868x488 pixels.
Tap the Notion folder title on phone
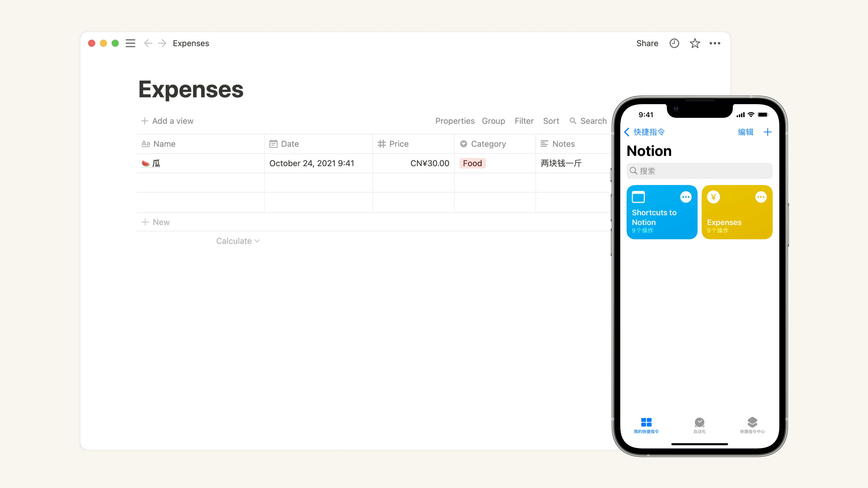point(649,151)
